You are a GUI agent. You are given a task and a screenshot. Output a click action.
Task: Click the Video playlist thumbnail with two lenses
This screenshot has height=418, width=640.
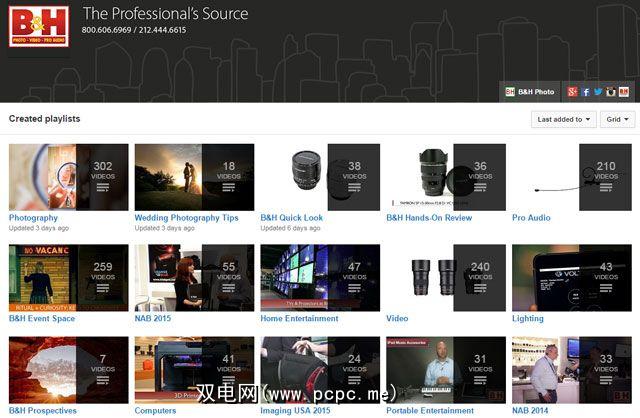point(446,277)
